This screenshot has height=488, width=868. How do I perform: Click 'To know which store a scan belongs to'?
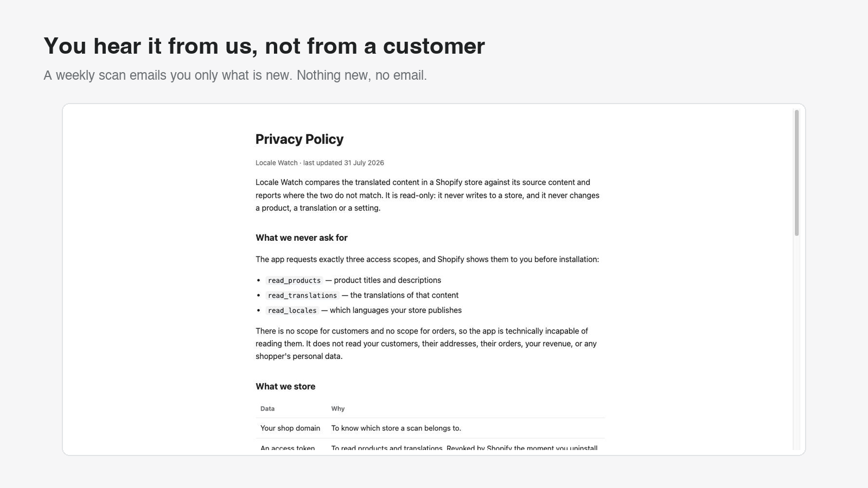396,428
